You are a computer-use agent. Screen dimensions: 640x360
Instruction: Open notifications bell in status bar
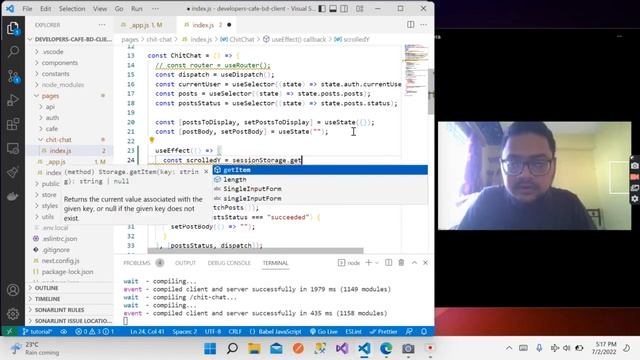point(424,331)
